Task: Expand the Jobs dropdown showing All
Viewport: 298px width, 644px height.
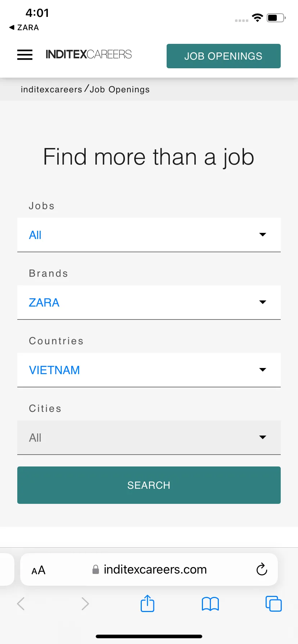Action: 149,235
